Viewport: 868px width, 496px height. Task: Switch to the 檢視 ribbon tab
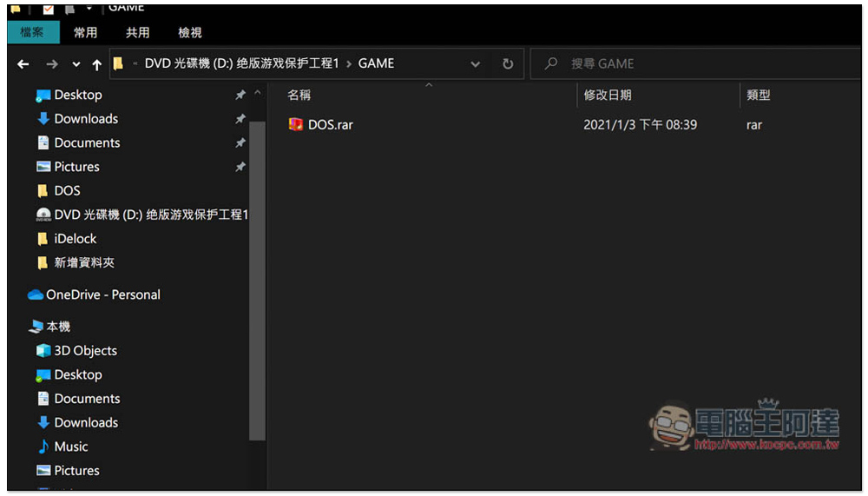point(189,33)
